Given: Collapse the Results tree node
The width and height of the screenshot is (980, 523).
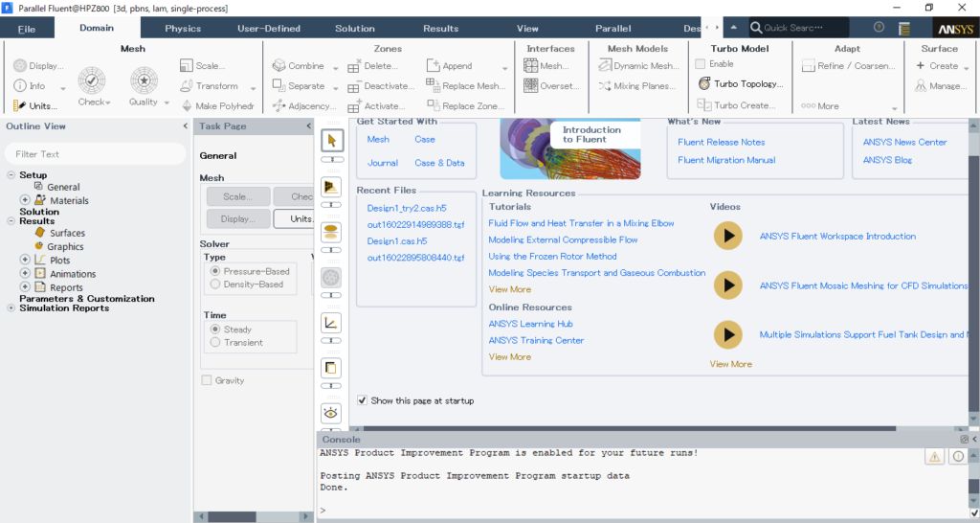Looking at the screenshot, I should pyautogui.click(x=11, y=221).
